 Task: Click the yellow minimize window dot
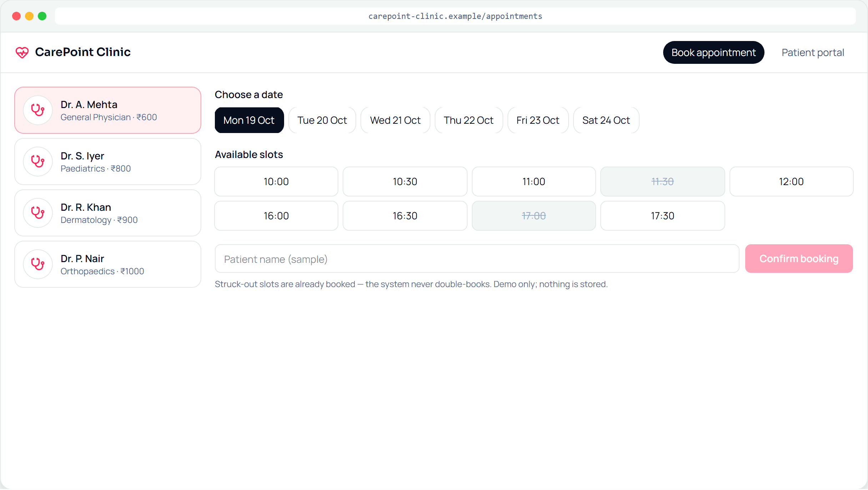coord(29,16)
